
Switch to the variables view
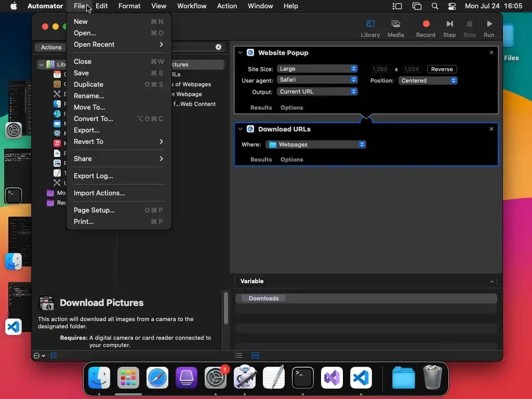point(256,355)
